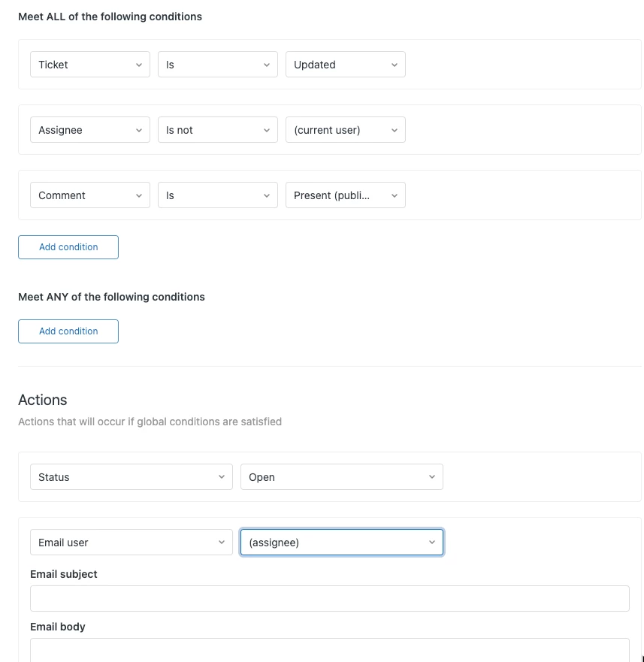Click the chevron arrow on the Updated dropdown

(394, 65)
